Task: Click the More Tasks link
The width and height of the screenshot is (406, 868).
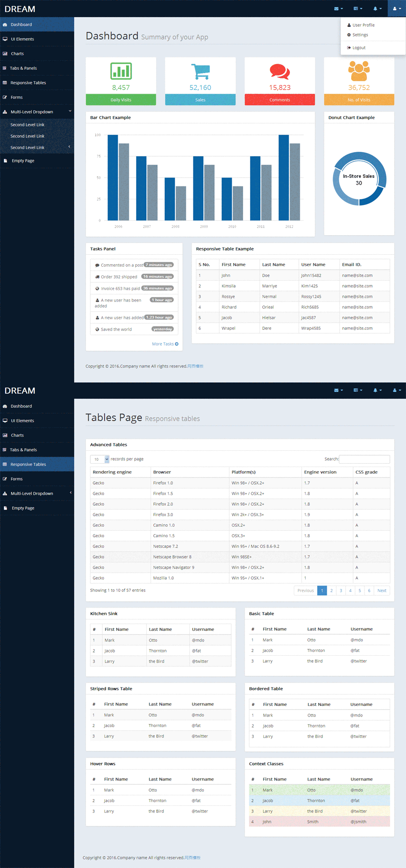Action: 165,344
